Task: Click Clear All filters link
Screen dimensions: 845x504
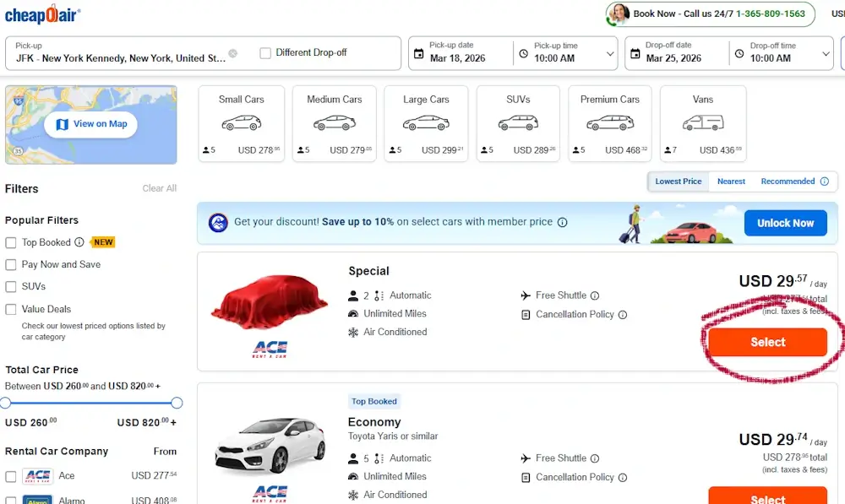Action: (160, 188)
